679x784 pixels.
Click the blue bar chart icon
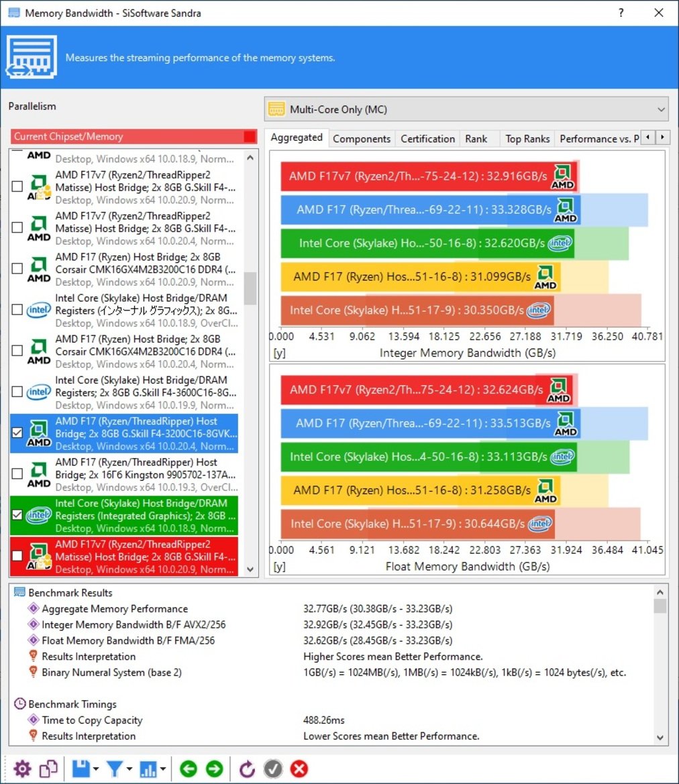click(148, 769)
